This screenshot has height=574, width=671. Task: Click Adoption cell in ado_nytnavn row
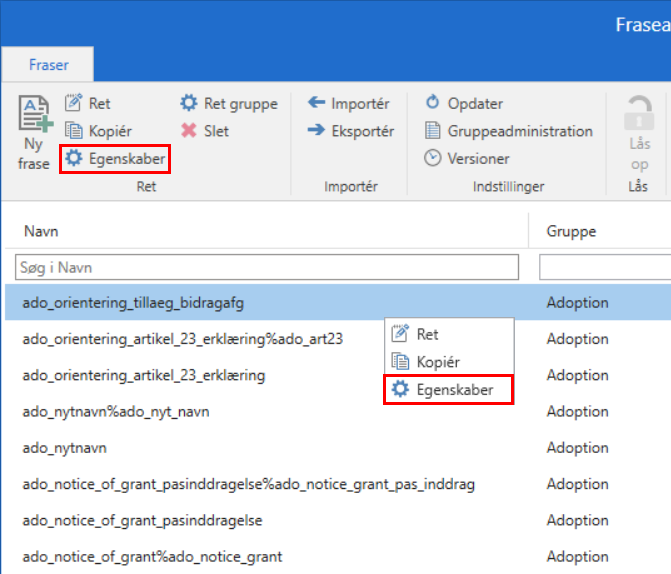[577, 448]
